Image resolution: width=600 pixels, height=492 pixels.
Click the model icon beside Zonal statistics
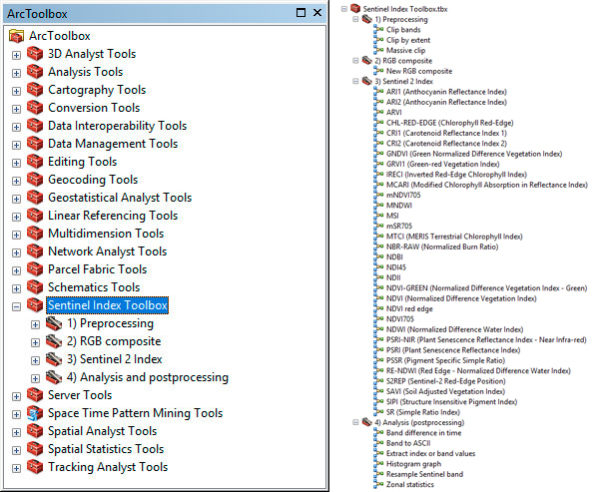[379, 484]
